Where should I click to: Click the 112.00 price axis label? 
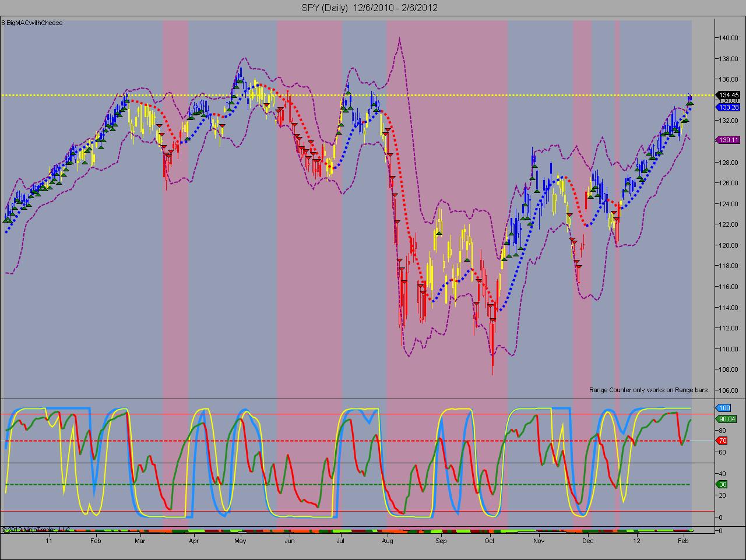(x=729, y=328)
